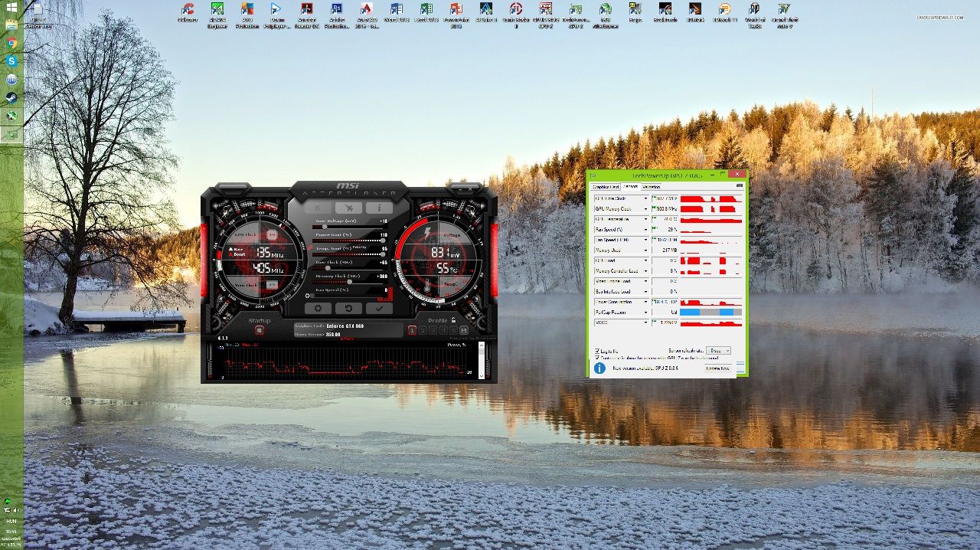Open MSI Afterburner desktop shortcut

click(x=605, y=14)
